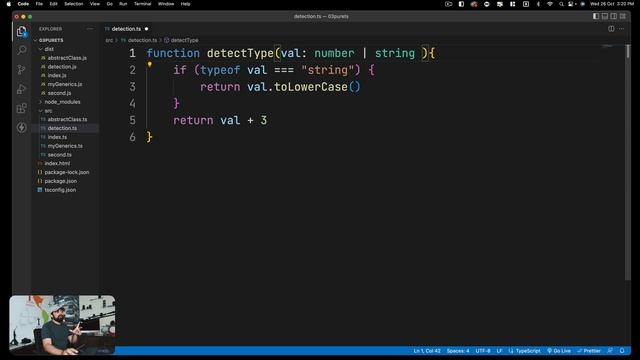This screenshot has width=640, height=360.
Task: Click Ln 1, Col 42 status item
Action: [x=427, y=351]
